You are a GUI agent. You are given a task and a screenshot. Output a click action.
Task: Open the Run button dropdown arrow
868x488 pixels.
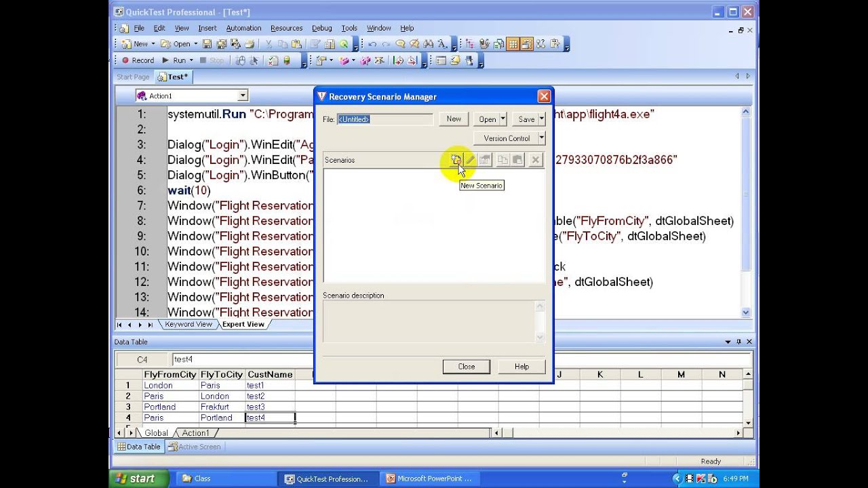(191, 60)
